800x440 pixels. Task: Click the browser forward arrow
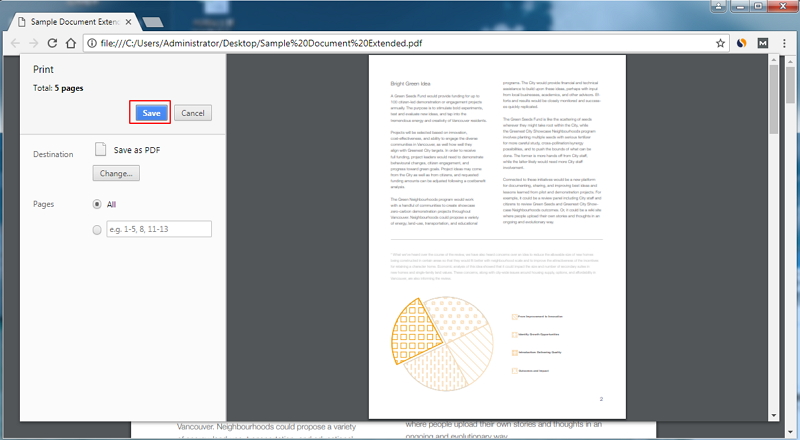tap(34, 43)
